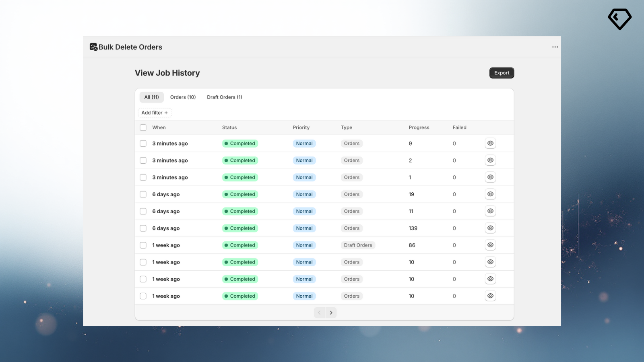Go to next page of job history
644x362 pixels.
coord(331,313)
